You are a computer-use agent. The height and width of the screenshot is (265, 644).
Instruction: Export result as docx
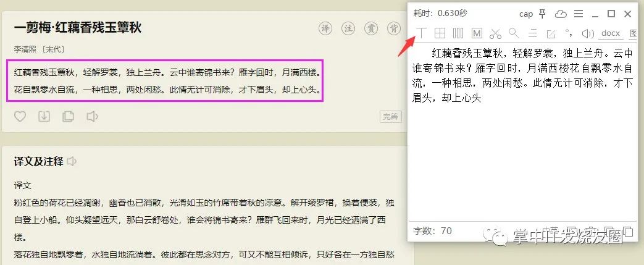(610, 33)
